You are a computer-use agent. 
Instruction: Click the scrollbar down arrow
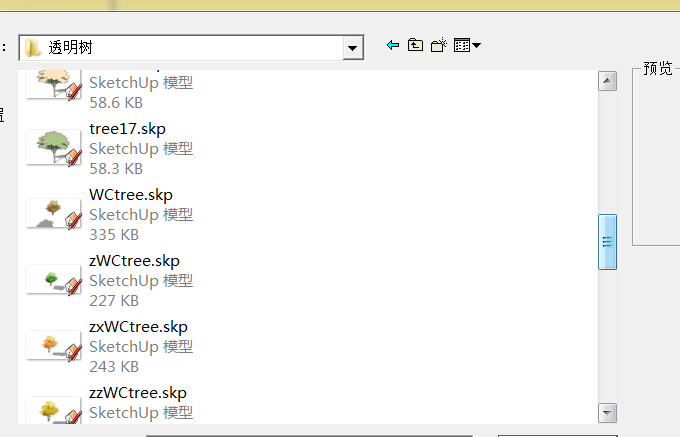(x=607, y=413)
